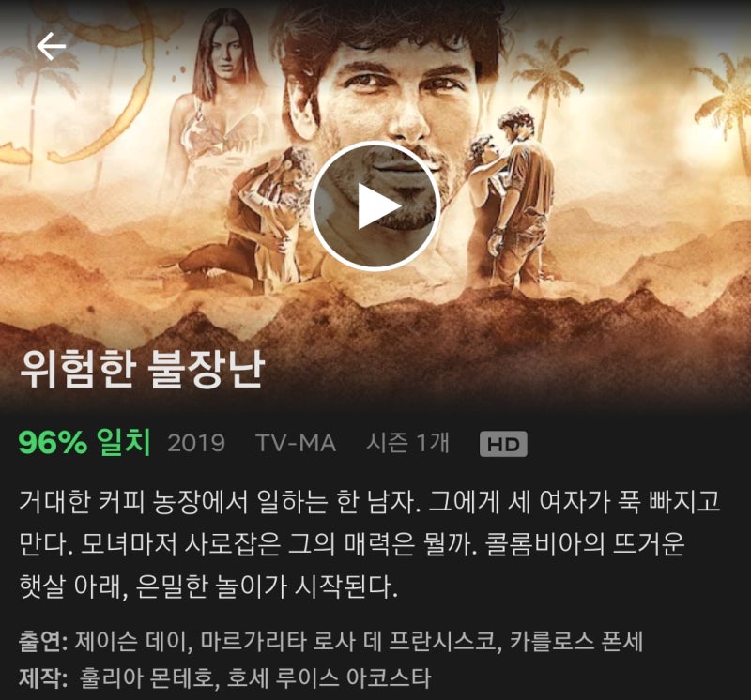Image resolution: width=751 pixels, height=700 pixels.
Task: Open cast member 카를로스 폰세
Action: [575, 641]
